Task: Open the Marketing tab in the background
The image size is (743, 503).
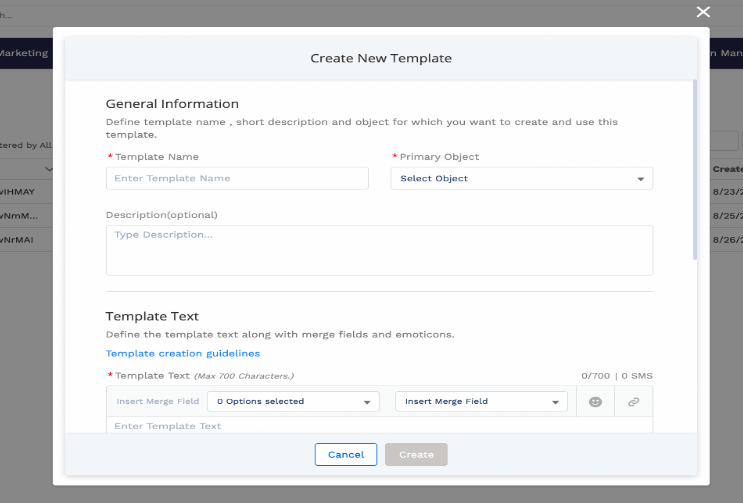Action: click(24, 53)
